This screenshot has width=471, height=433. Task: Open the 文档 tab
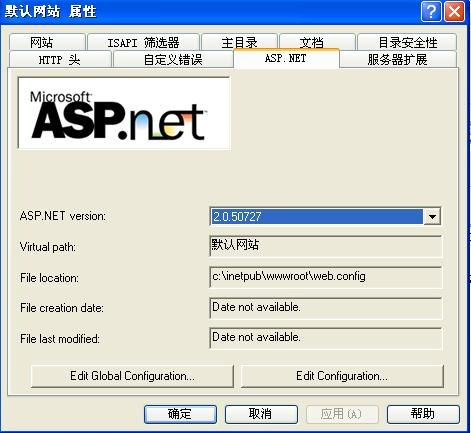(x=317, y=42)
